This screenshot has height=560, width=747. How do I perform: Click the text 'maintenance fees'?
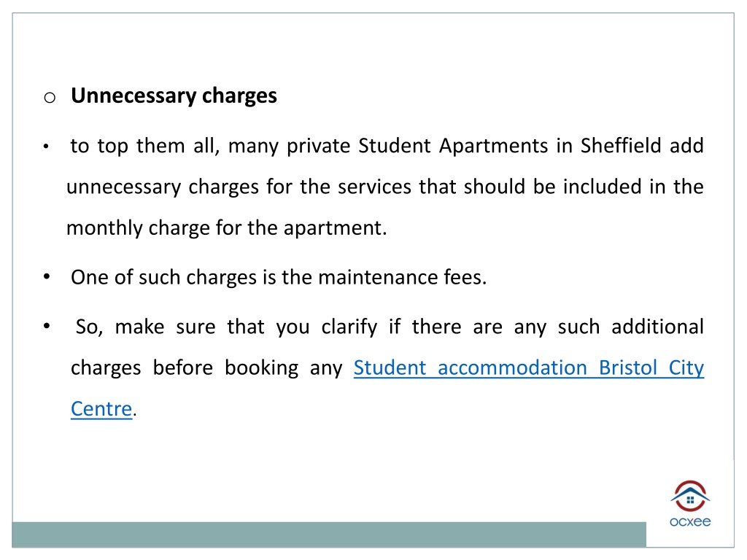point(402,277)
